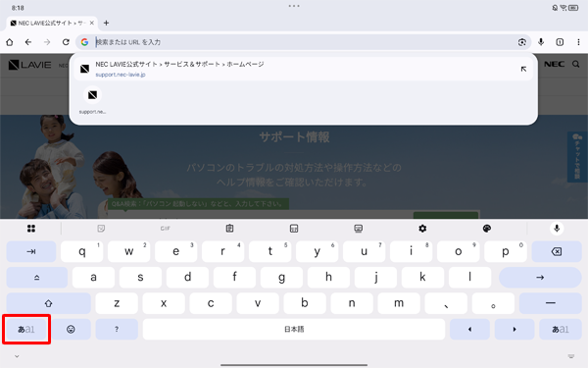Tap the q key
Viewport: 588px width, 368px height.
[81, 251]
